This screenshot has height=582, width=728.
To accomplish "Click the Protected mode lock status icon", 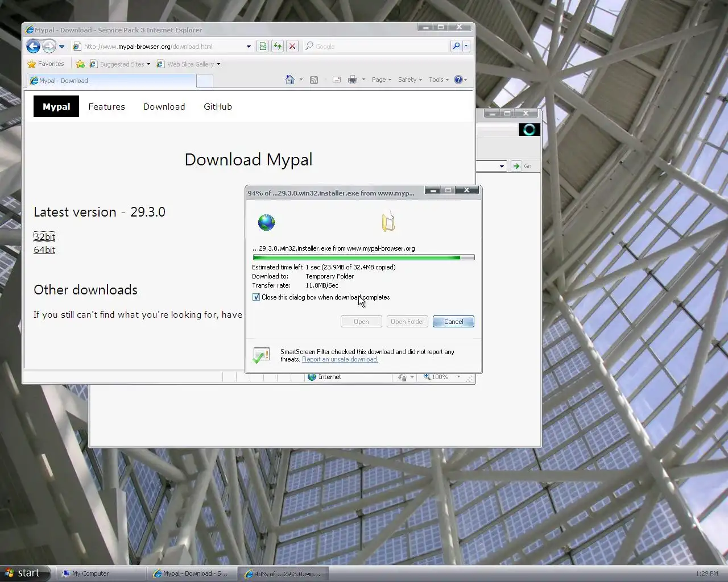I will pyautogui.click(x=403, y=377).
